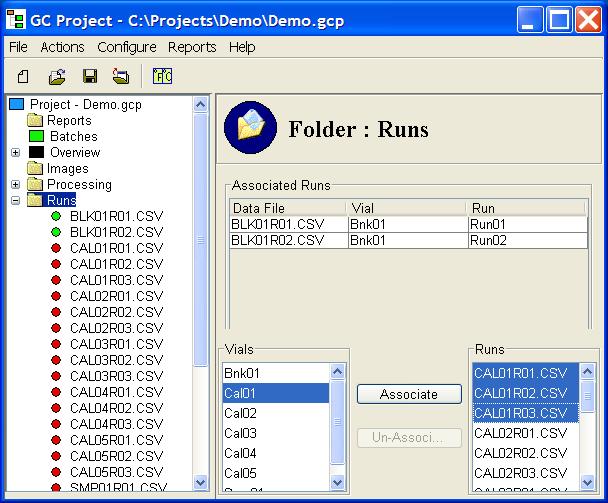The width and height of the screenshot is (608, 503).
Task: Select CAL05R01.CSV in the tree
Action: coord(116,440)
